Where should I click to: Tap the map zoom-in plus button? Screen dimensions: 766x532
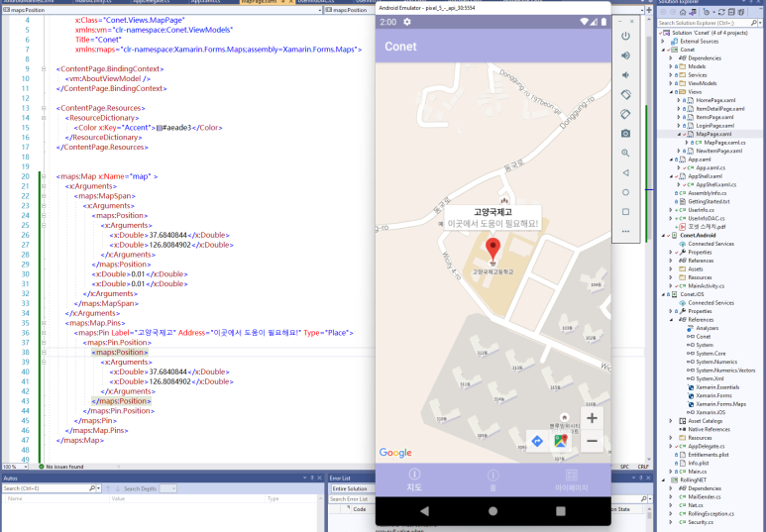tap(592, 418)
